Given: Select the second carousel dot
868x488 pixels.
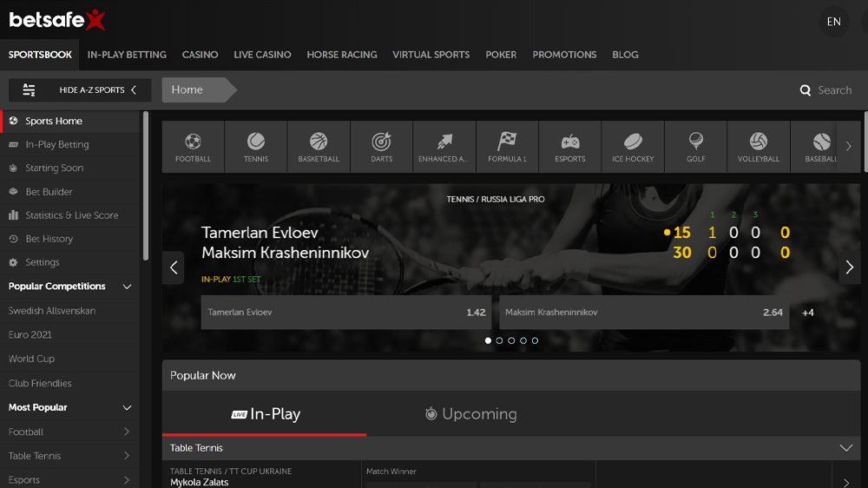Looking at the screenshot, I should (x=499, y=340).
